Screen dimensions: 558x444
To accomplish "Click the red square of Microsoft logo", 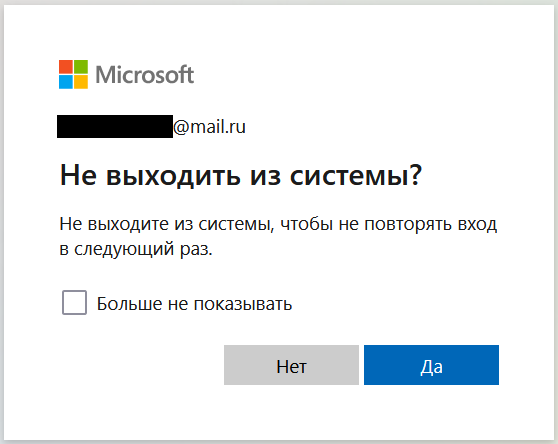I will [x=66, y=67].
